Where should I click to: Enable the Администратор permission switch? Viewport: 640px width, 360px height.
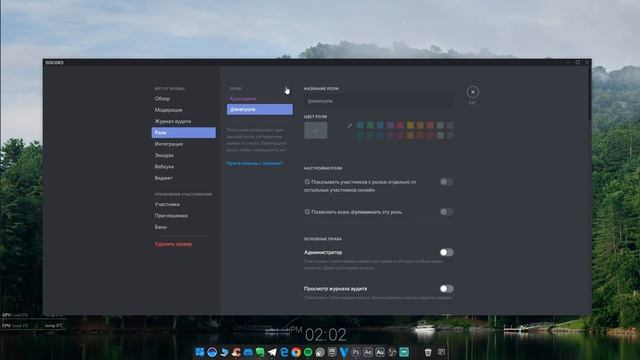447,252
